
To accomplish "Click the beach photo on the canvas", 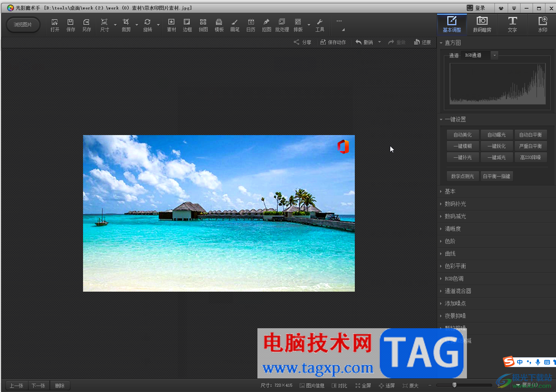I will [x=219, y=213].
